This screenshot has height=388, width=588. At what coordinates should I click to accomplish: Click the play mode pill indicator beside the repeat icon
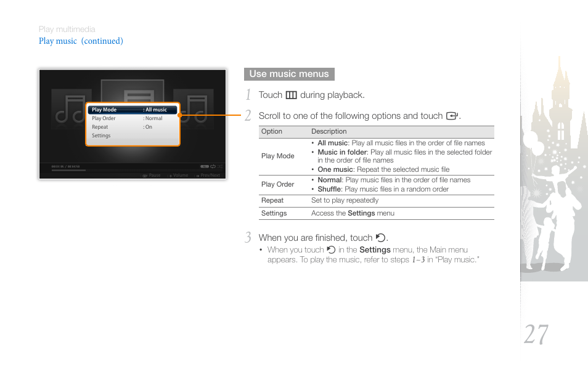205,166
